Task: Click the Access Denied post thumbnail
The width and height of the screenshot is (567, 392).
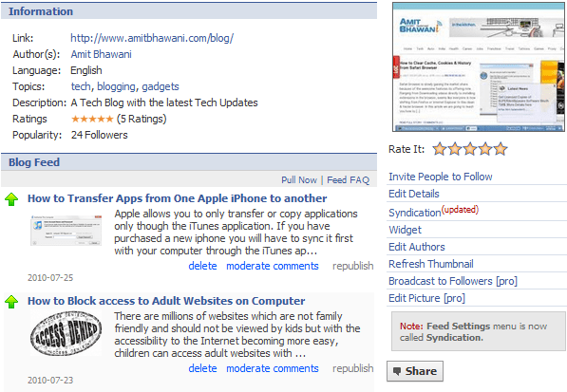Action: (66, 333)
